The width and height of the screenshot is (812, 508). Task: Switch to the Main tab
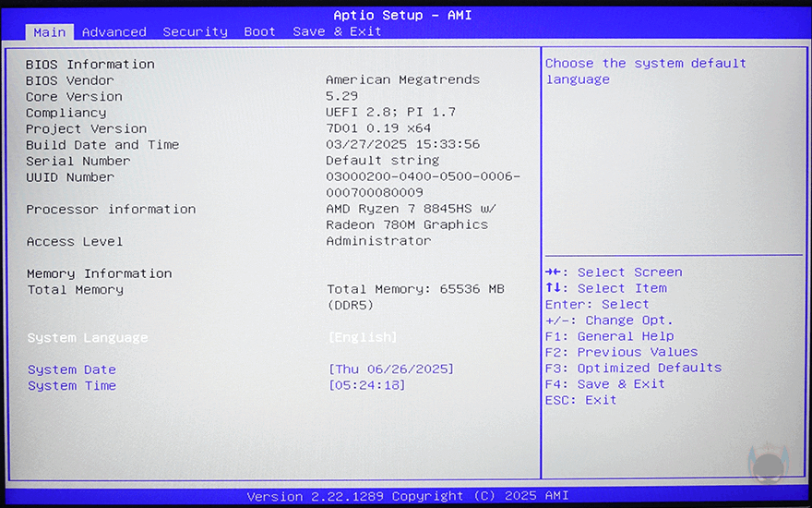[x=50, y=32]
